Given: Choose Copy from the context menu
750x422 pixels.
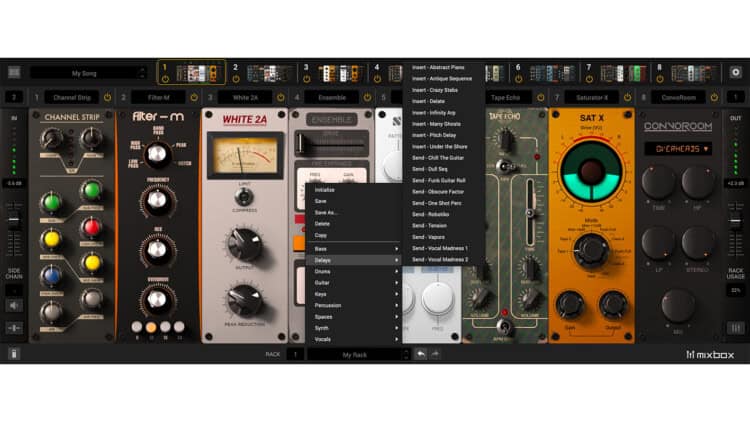Looking at the screenshot, I should tap(354, 235).
